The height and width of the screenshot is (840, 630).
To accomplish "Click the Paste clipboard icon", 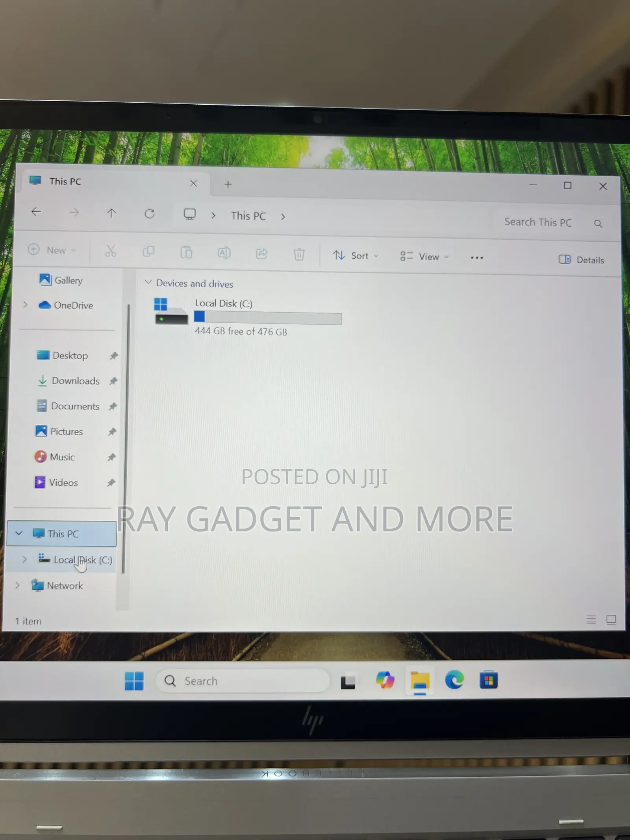I will pos(186,252).
